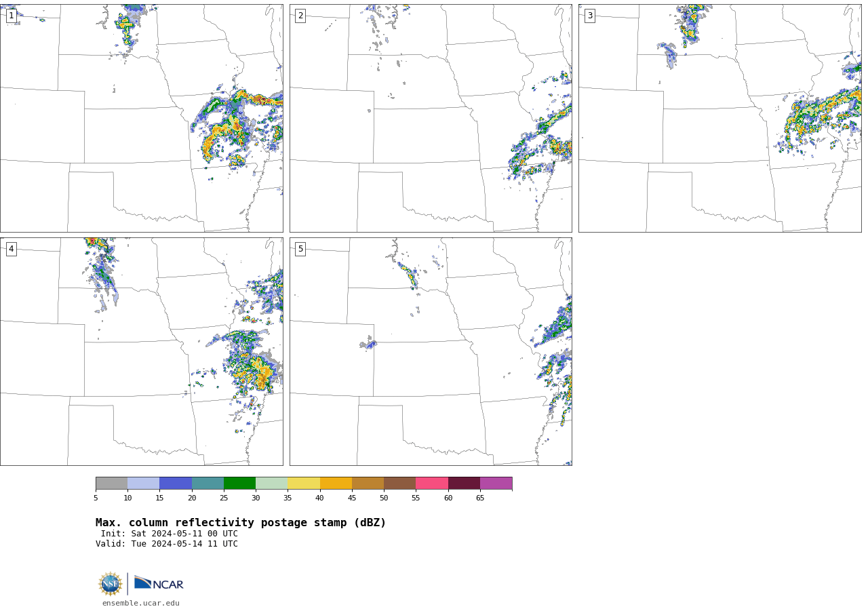
Task: Click the orange 40-45 dBZ swatch
Action: coord(336,484)
